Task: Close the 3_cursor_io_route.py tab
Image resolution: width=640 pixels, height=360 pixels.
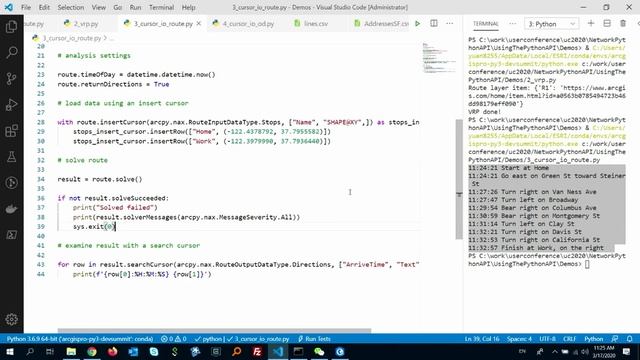Action: (199, 24)
